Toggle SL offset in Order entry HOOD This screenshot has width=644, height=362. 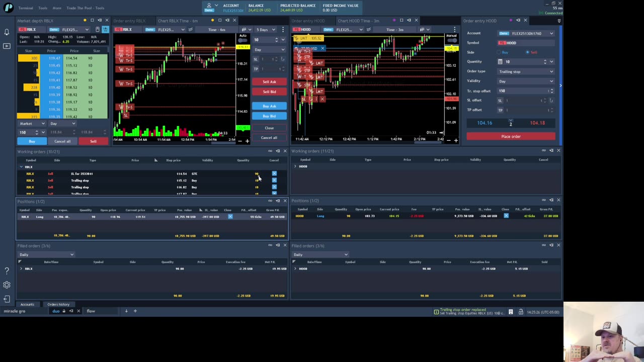pos(500,101)
